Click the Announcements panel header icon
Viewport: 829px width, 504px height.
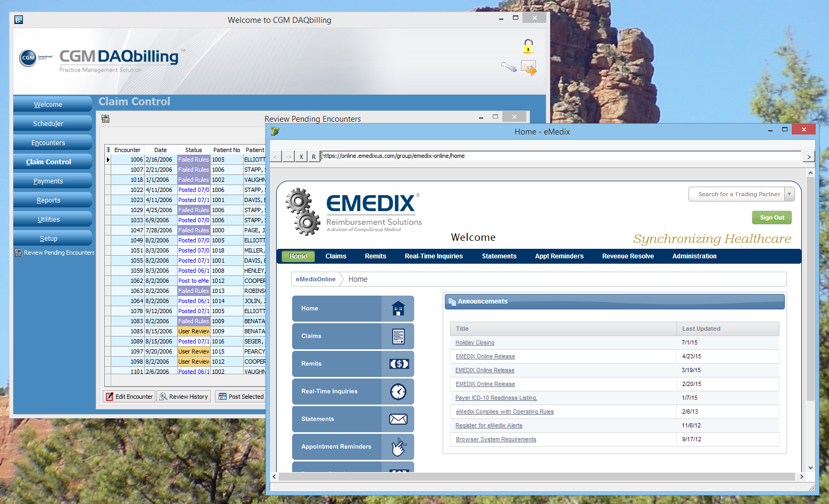(x=452, y=301)
